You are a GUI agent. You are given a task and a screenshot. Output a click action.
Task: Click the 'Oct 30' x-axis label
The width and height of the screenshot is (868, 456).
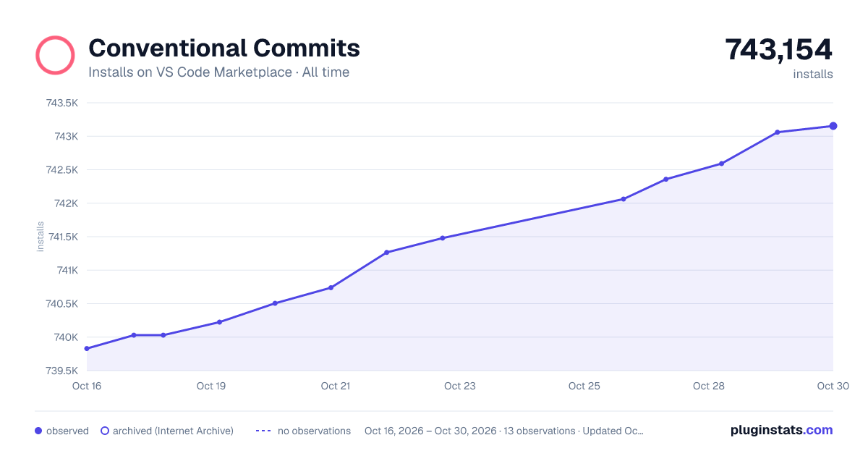pos(833,386)
